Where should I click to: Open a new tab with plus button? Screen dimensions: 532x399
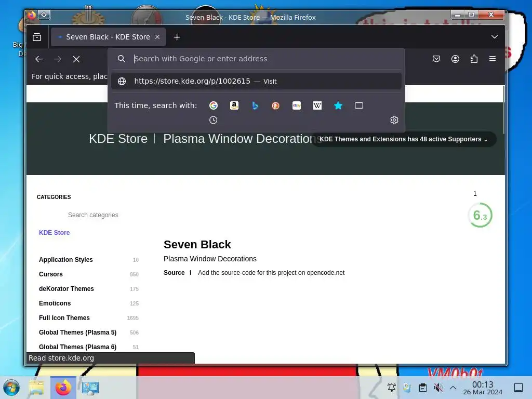(x=177, y=37)
